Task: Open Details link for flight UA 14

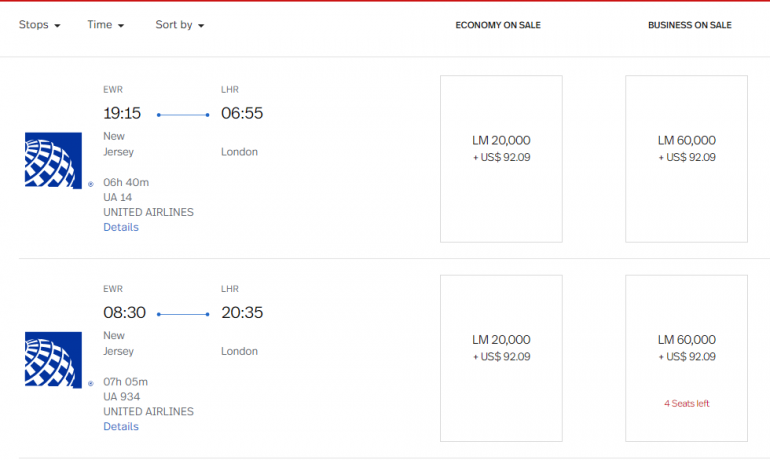Action: click(x=121, y=227)
